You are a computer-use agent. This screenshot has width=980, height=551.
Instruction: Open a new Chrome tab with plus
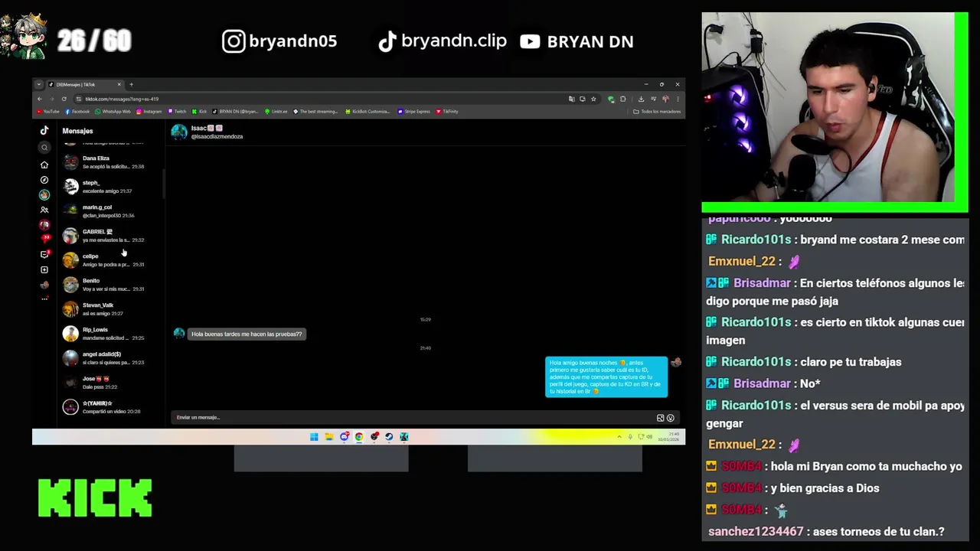click(131, 84)
